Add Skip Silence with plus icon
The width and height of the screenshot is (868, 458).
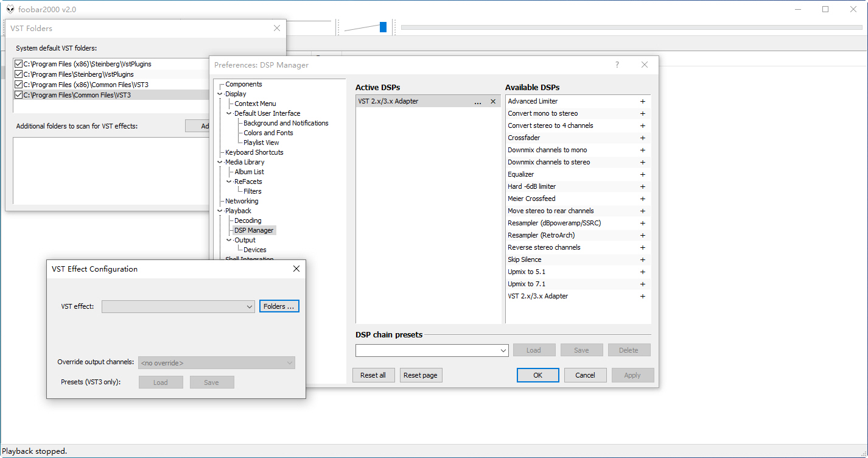[642, 259]
